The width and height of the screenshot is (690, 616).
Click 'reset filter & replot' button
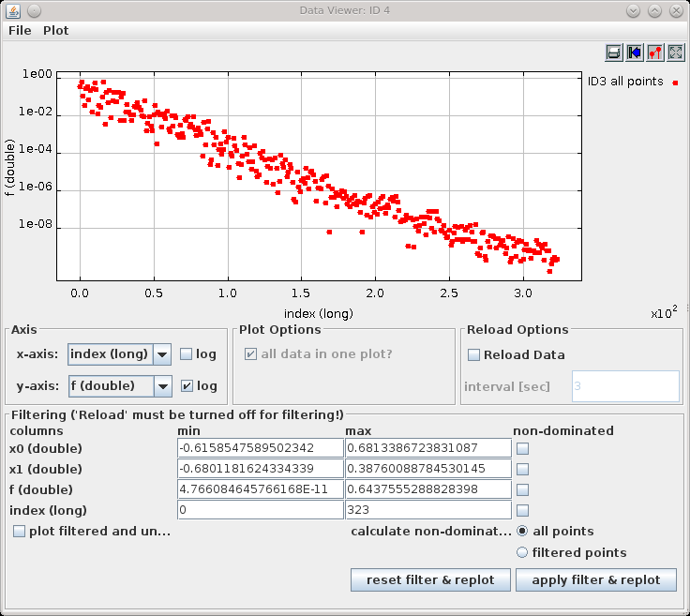(x=430, y=580)
